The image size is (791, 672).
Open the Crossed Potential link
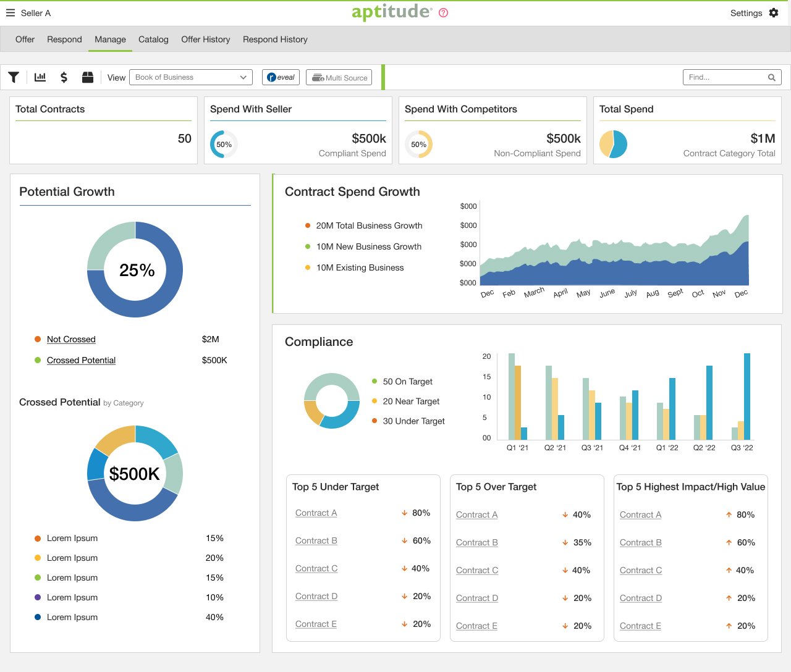coord(82,360)
